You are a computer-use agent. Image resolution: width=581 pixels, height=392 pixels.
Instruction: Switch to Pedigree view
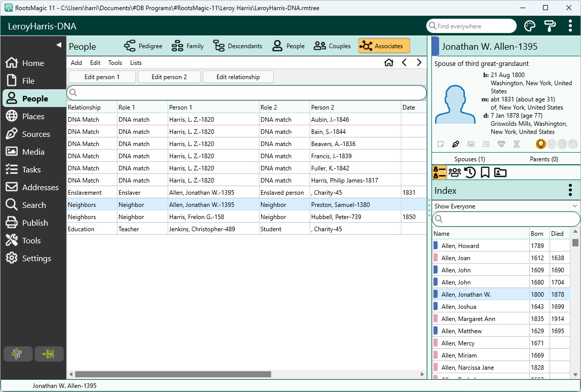(x=143, y=46)
